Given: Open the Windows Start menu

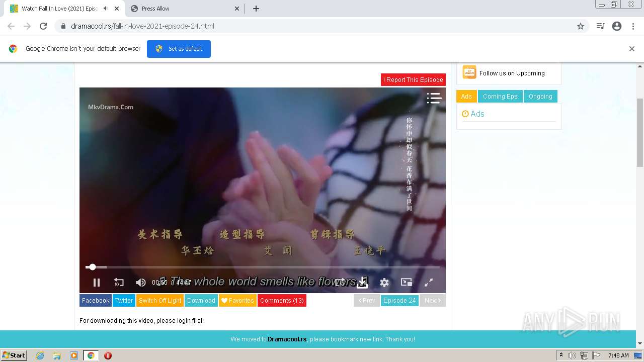Looking at the screenshot, I should [14, 355].
